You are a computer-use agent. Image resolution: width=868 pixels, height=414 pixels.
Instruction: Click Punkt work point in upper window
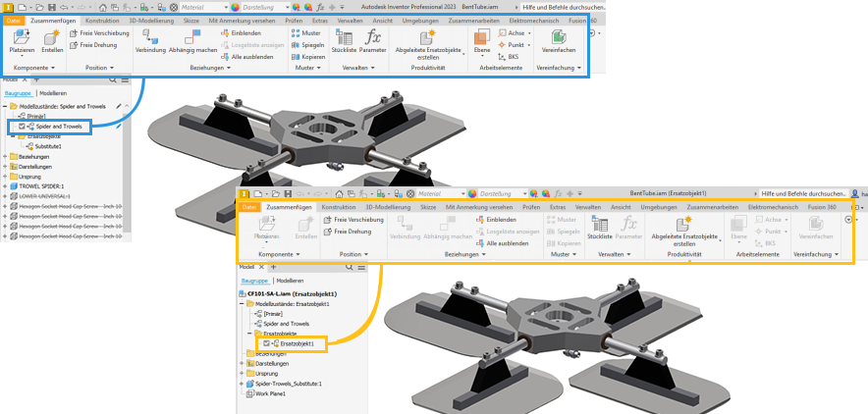[515, 45]
